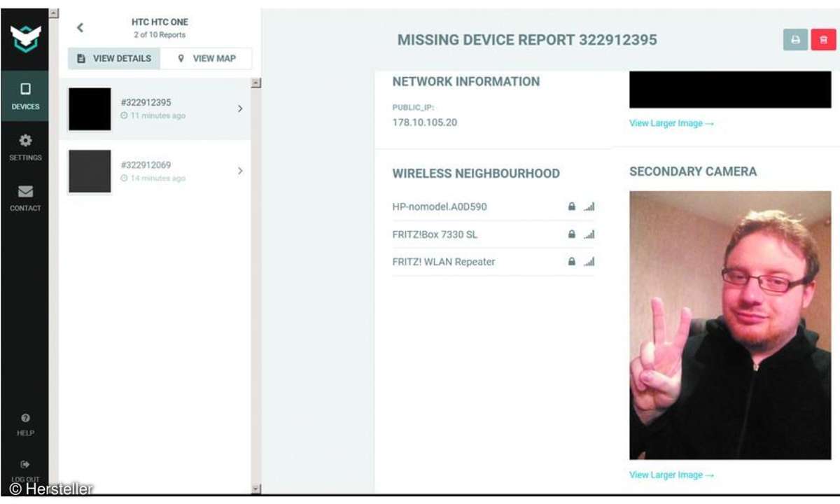Click the report list scrollbar down arrow
840x504 pixels.
tap(255, 489)
